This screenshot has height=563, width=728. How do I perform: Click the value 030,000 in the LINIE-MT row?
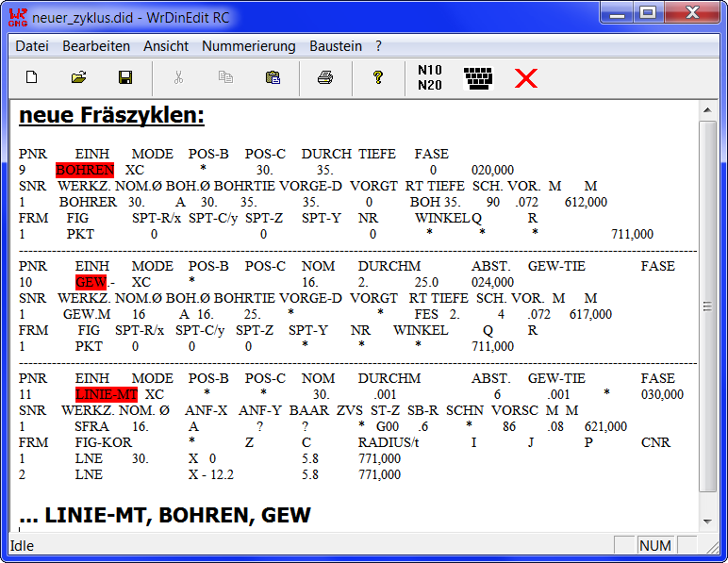point(663,395)
